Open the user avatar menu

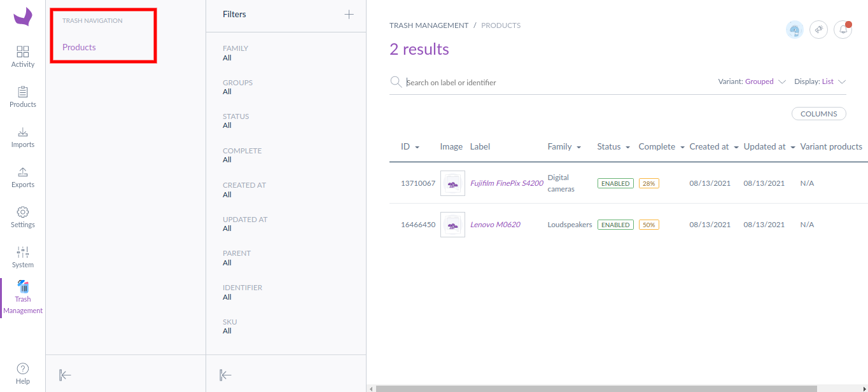(x=794, y=29)
